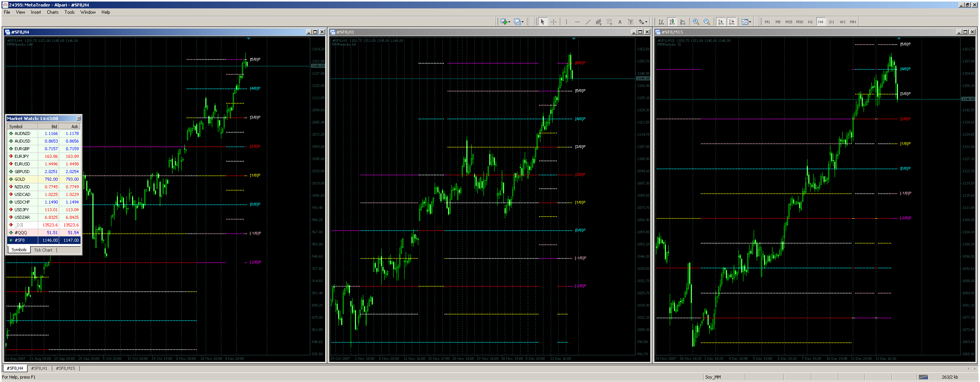980x382 pixels.
Task: Toggle Auto Scroll chart button
Action: tap(720, 22)
